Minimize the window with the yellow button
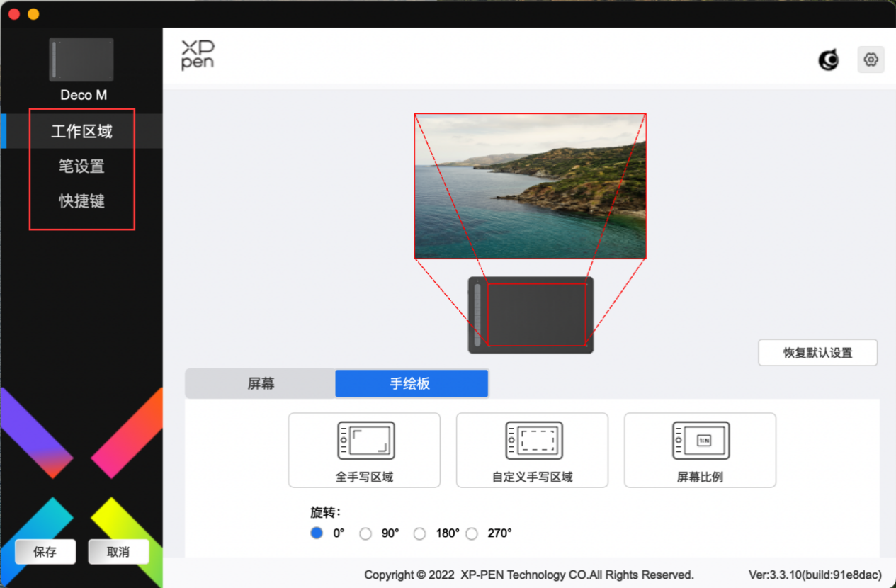 click(33, 14)
